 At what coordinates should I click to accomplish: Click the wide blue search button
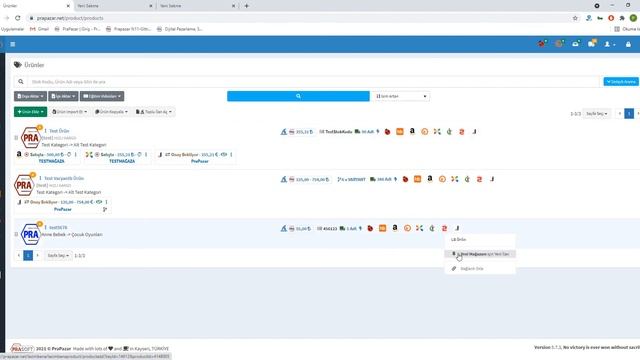[298, 96]
